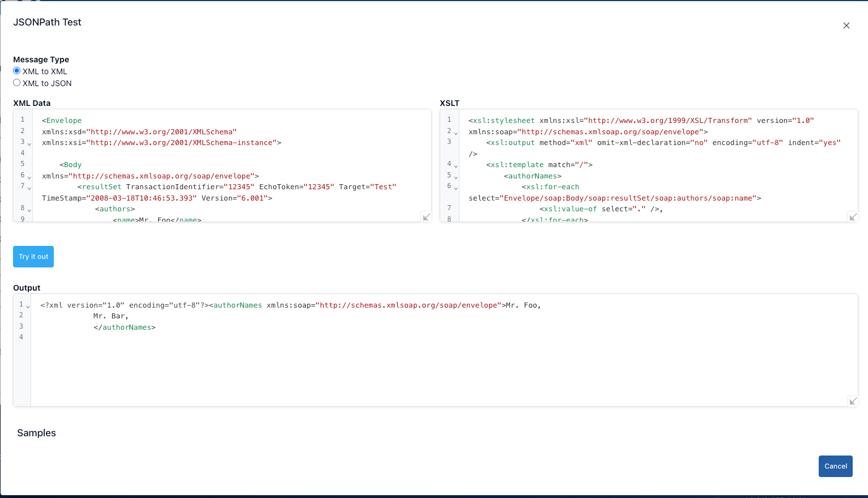Click inside the XSLT code editor

(x=652, y=164)
